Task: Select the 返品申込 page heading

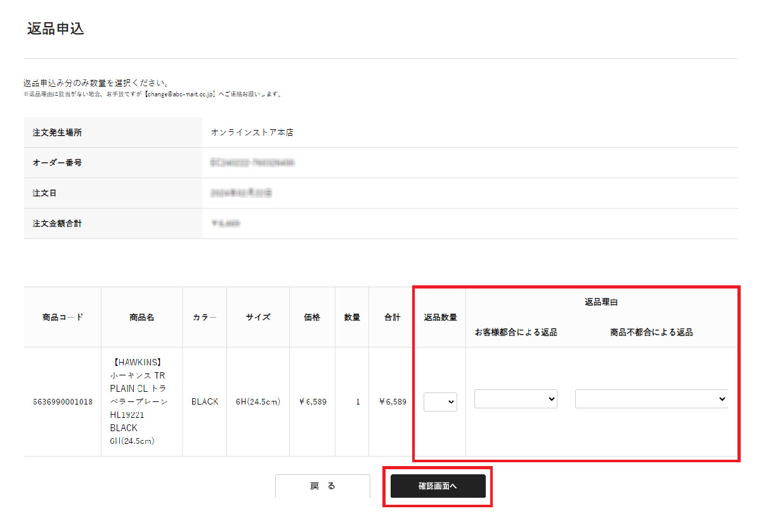Action: point(56,29)
